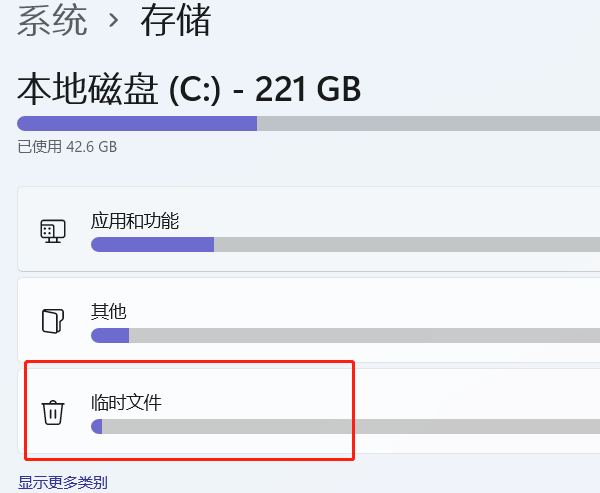
Task: Click the 临时文件 trash can icon
Action: tap(53, 413)
